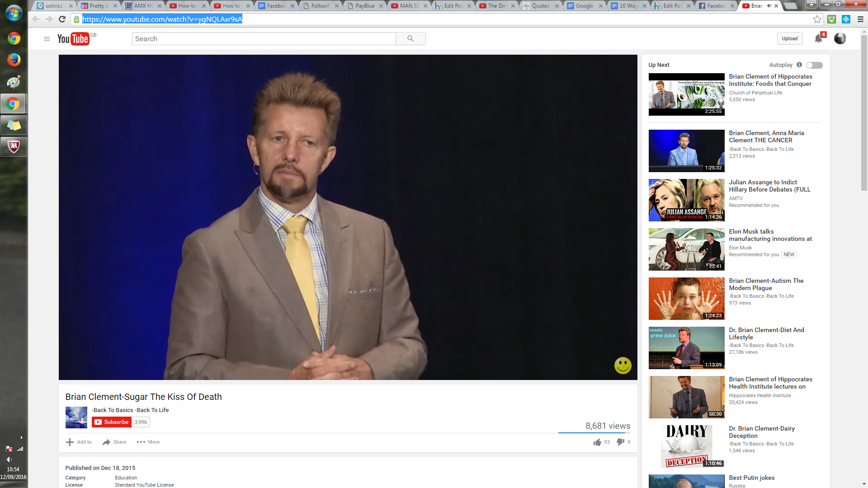
Task: Go back with browser back arrow
Action: click(x=36, y=19)
